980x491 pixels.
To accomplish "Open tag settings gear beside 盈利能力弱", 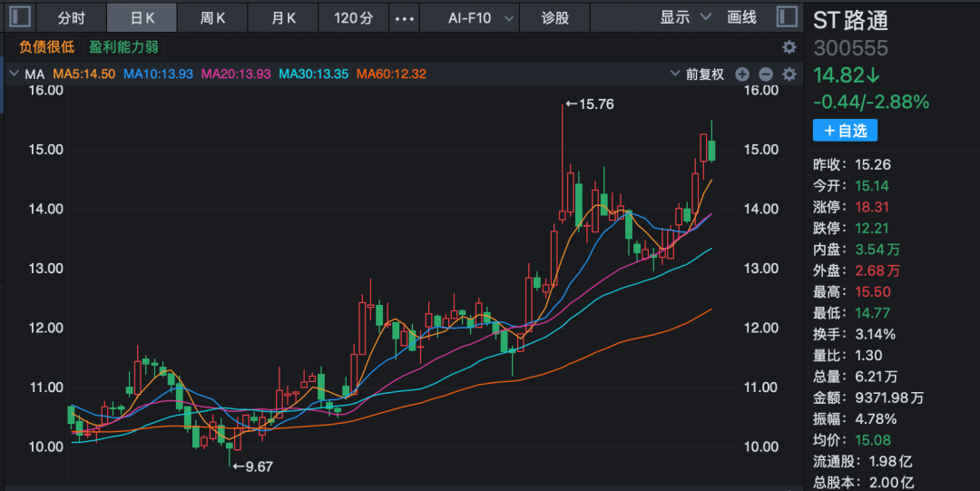I will point(789,47).
